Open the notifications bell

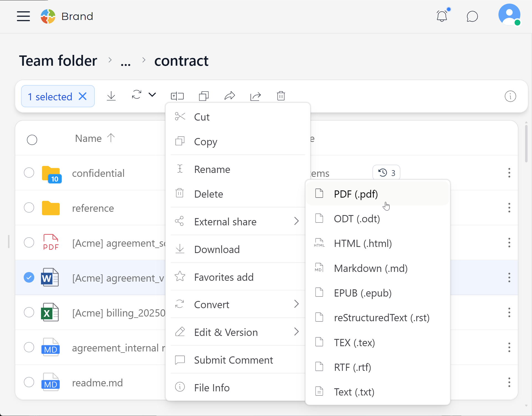[442, 16]
